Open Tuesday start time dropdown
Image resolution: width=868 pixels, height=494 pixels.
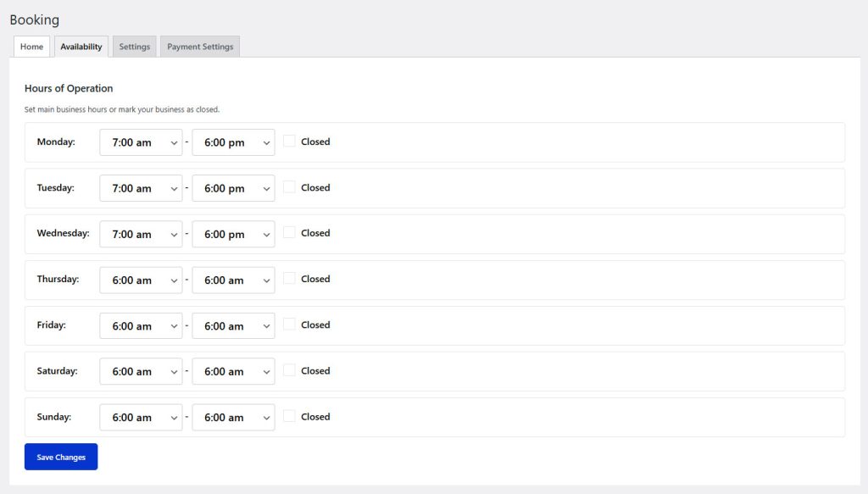coord(141,188)
